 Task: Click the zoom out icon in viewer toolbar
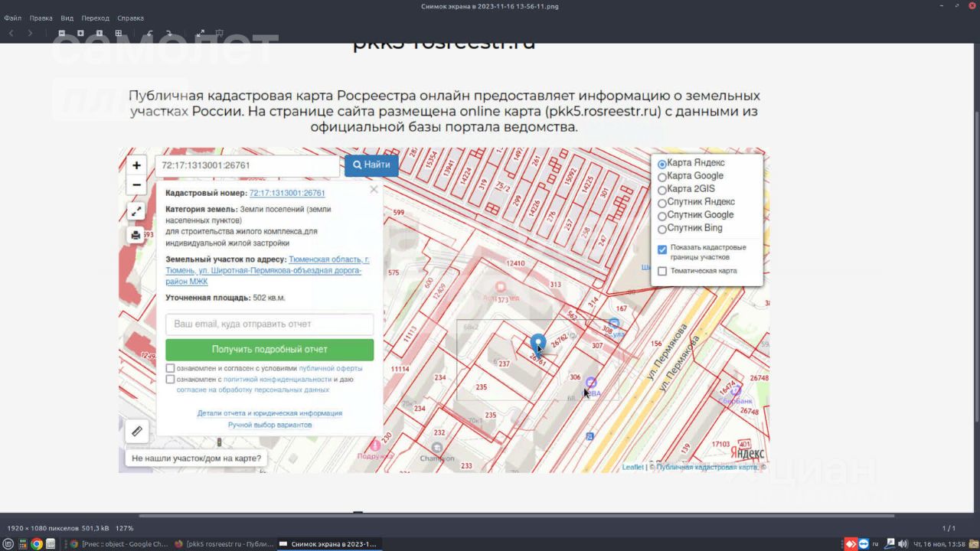(62, 33)
